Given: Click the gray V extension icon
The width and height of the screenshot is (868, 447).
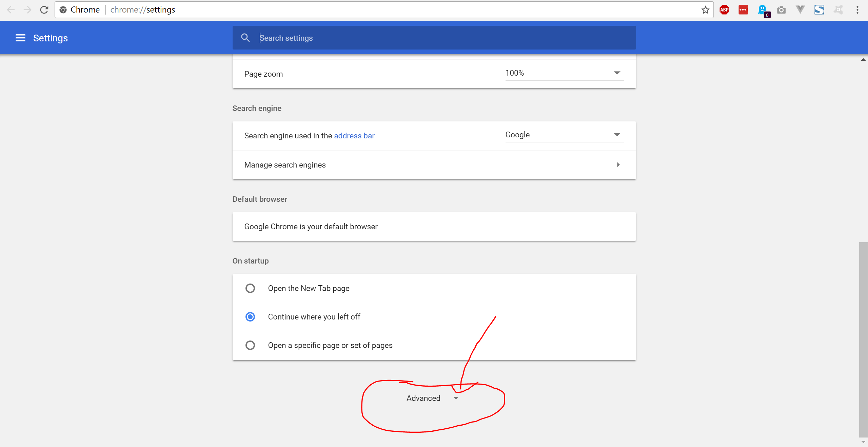Looking at the screenshot, I should (x=800, y=10).
